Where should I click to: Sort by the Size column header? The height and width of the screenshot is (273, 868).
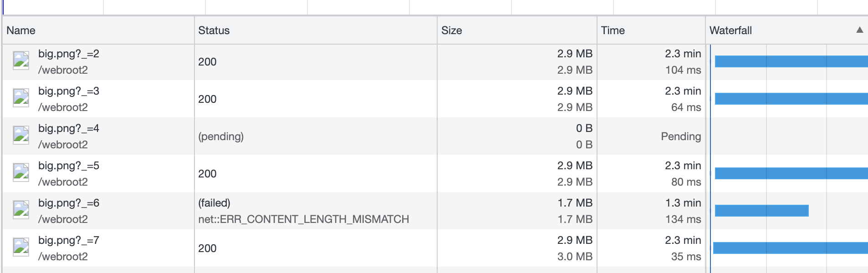pyautogui.click(x=452, y=30)
